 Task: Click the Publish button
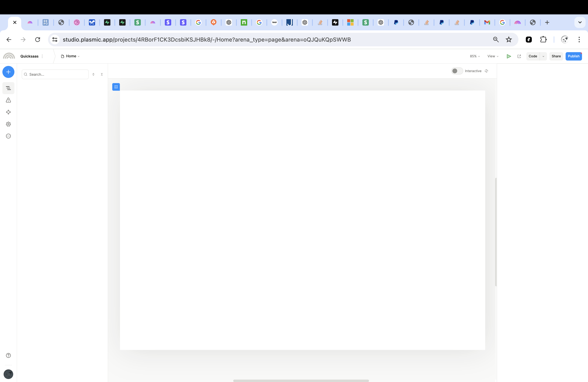click(x=573, y=56)
